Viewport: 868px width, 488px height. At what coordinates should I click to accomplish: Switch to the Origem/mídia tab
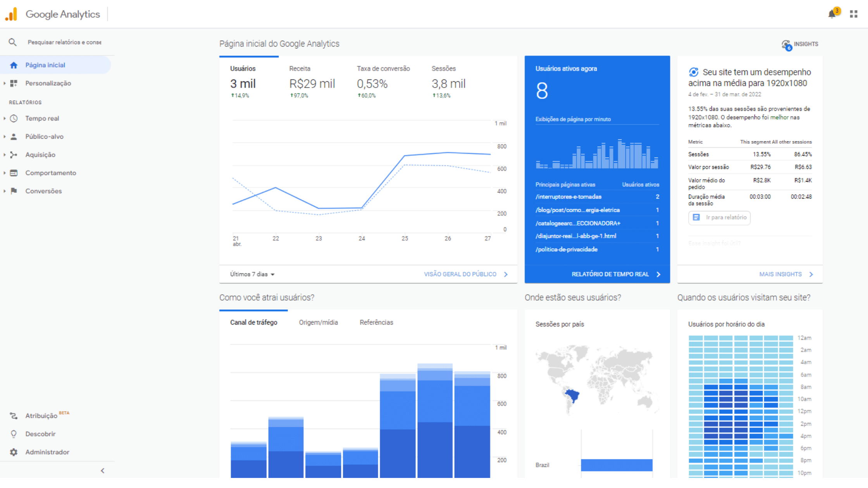coord(319,323)
